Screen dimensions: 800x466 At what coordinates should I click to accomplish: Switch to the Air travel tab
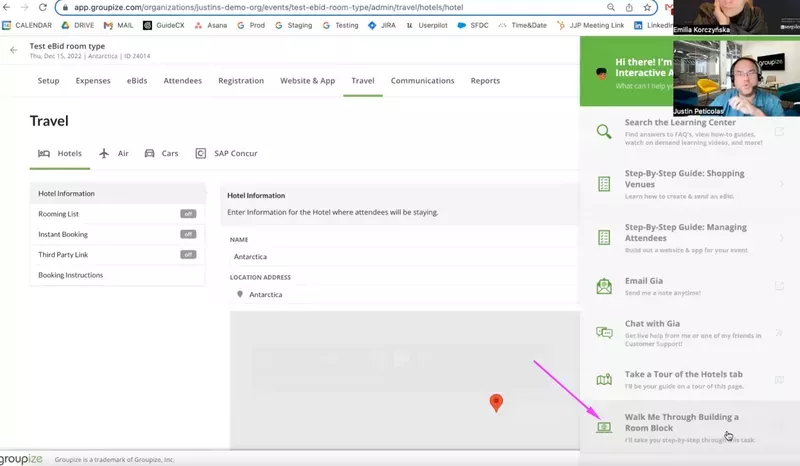[x=114, y=154]
